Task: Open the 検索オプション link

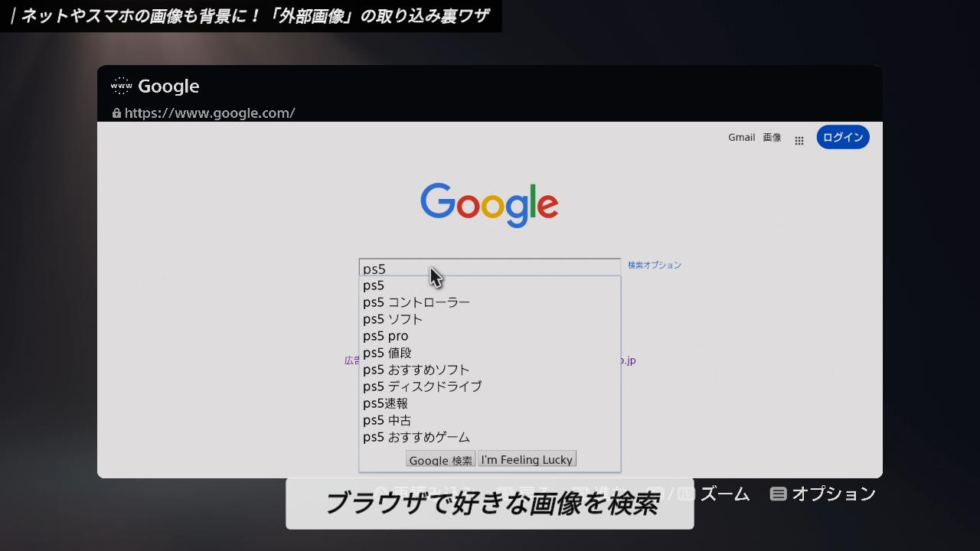Action: [654, 266]
